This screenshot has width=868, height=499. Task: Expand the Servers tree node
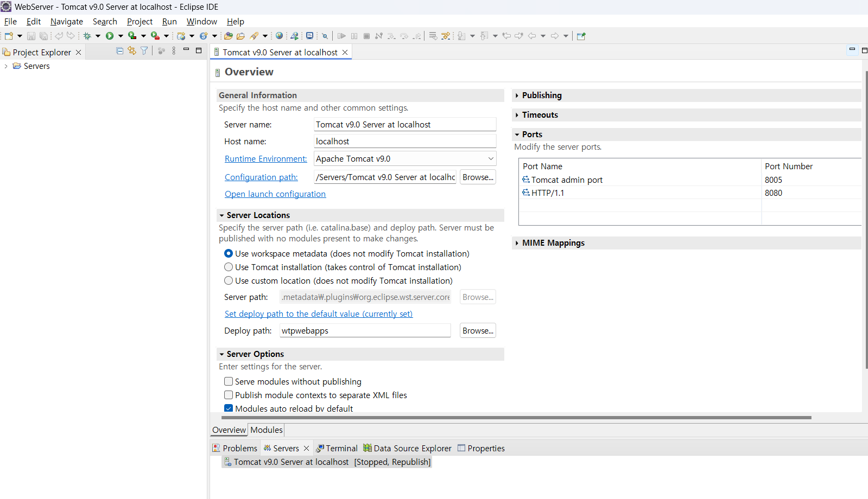tap(6, 66)
